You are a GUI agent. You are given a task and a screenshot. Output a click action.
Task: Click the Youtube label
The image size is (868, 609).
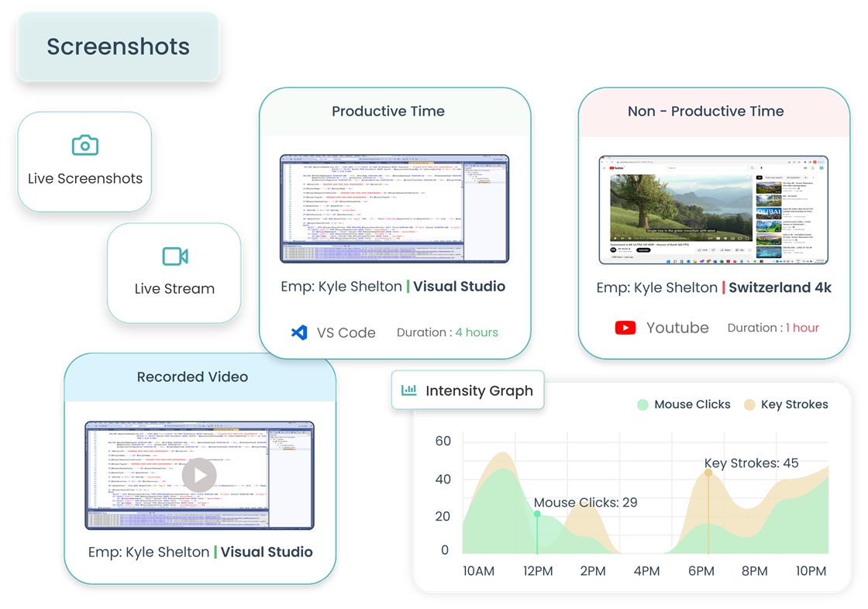point(677,328)
